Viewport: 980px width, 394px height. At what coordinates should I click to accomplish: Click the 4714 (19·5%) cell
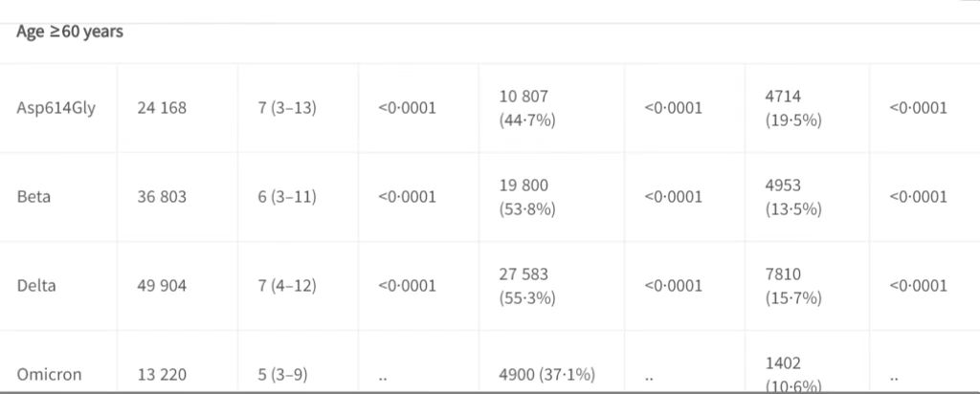coord(793,108)
